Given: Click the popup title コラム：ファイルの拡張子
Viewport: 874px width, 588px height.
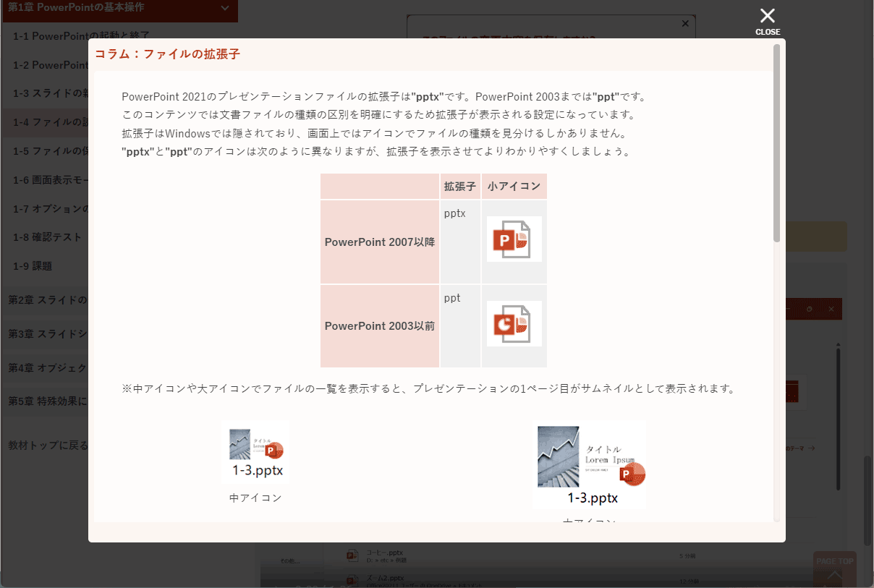Looking at the screenshot, I should tap(167, 54).
